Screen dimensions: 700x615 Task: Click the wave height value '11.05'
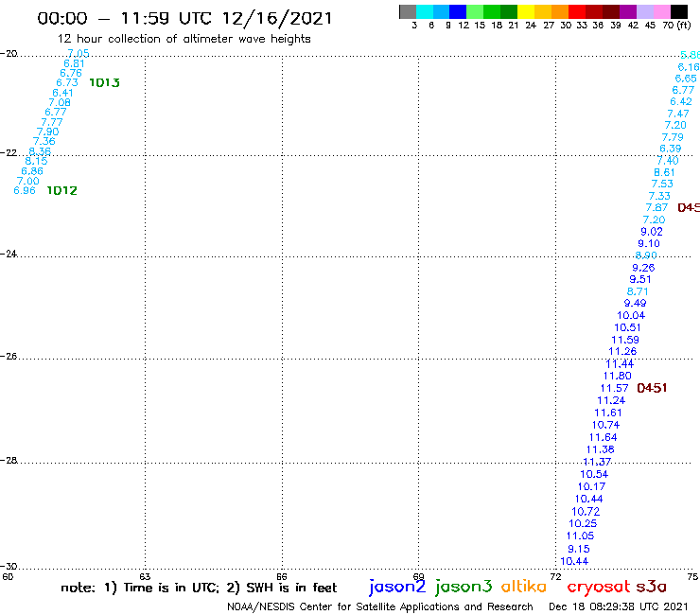pyautogui.click(x=581, y=536)
